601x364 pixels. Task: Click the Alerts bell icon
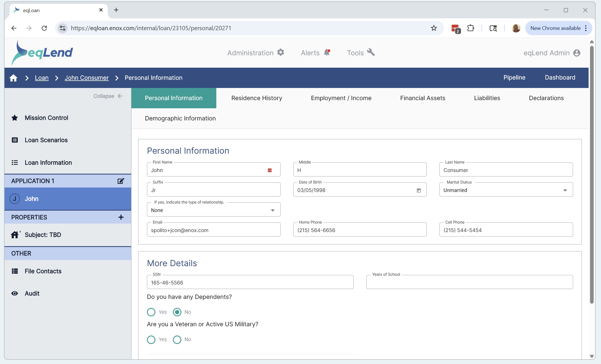point(327,52)
